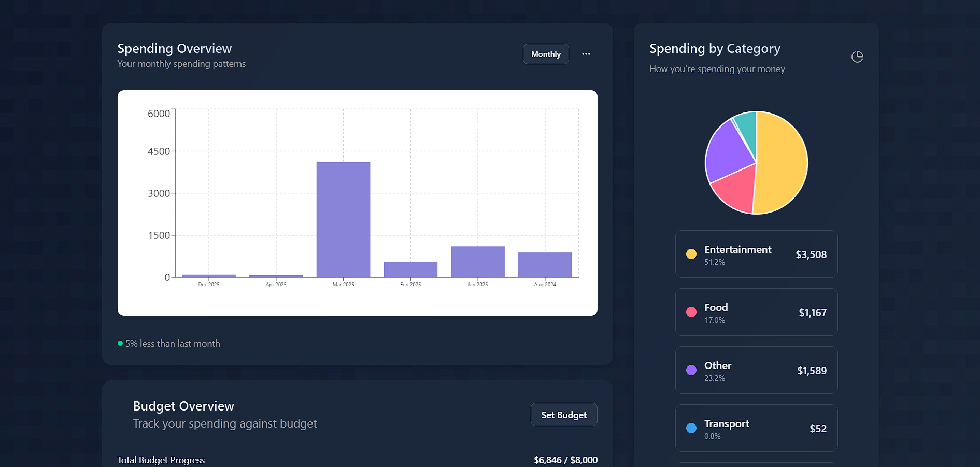
Task: Click the 'How you're spending your money' subtitle
Action: click(x=717, y=69)
